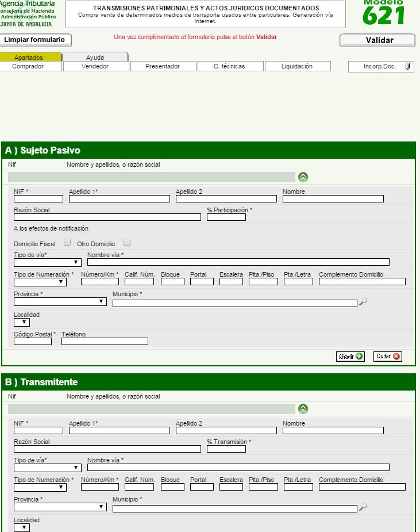Click the Añadir button in Sujeto Pasivo

[350, 356]
